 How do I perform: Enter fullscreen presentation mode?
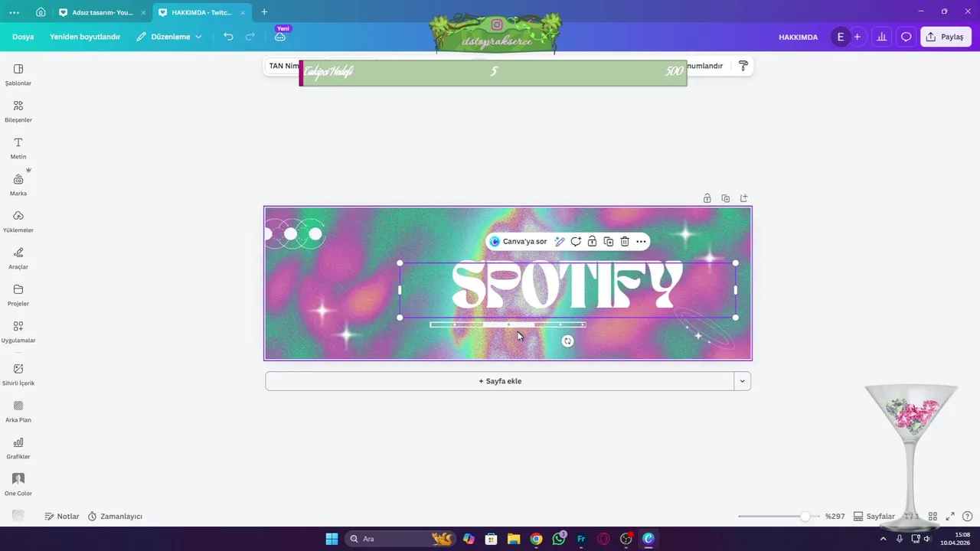click(x=950, y=517)
